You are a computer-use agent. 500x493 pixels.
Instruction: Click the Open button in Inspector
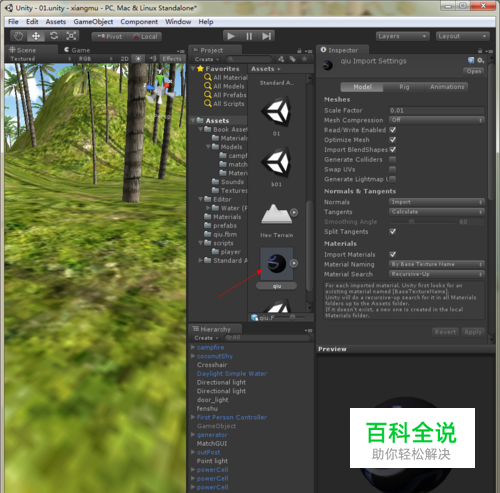(x=473, y=71)
